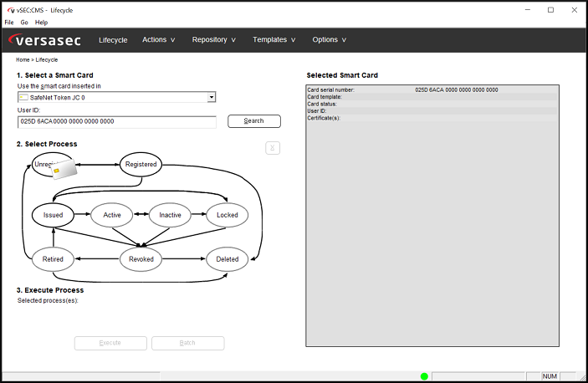Maximize the vSEC:CMS window
The image size is (588, 383).
(550, 10)
